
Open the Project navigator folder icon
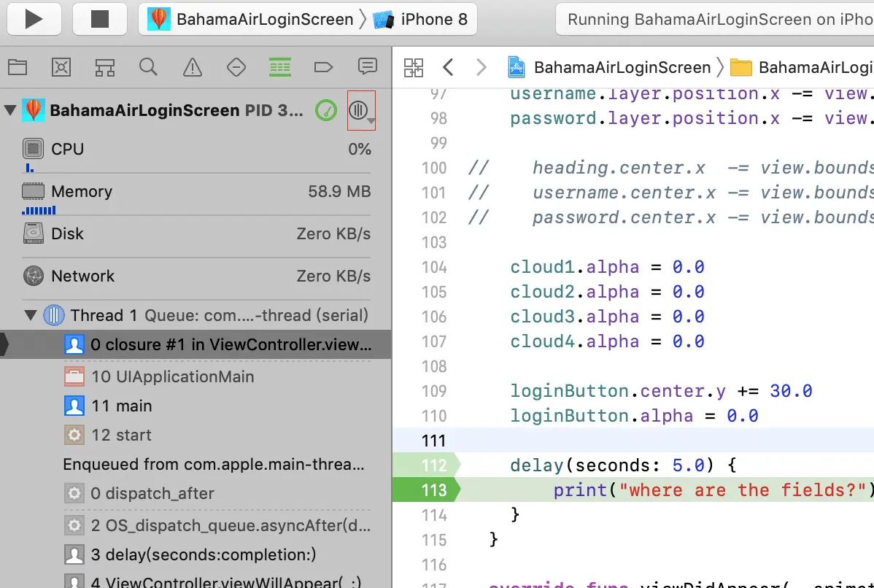18,67
